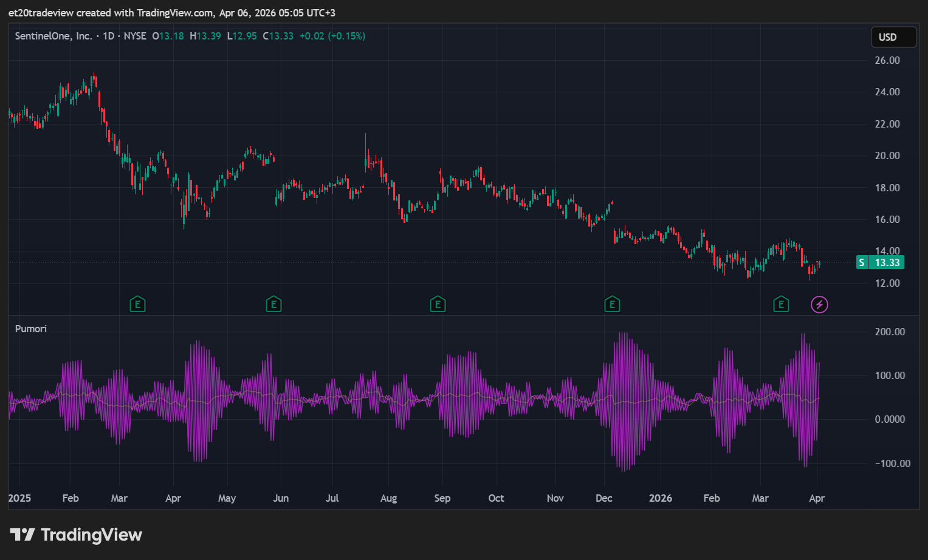Click the 2026 time axis label
The image size is (928, 560).
[x=661, y=498]
